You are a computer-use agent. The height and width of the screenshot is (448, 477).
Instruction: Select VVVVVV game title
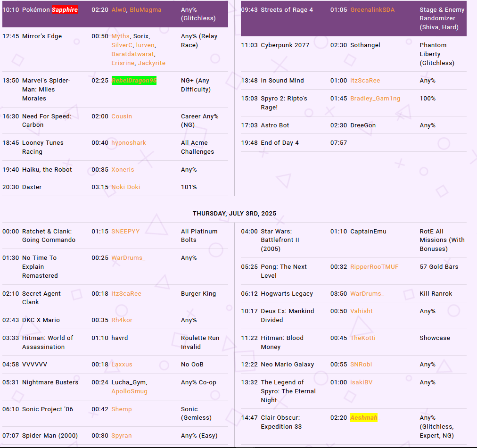34,365
